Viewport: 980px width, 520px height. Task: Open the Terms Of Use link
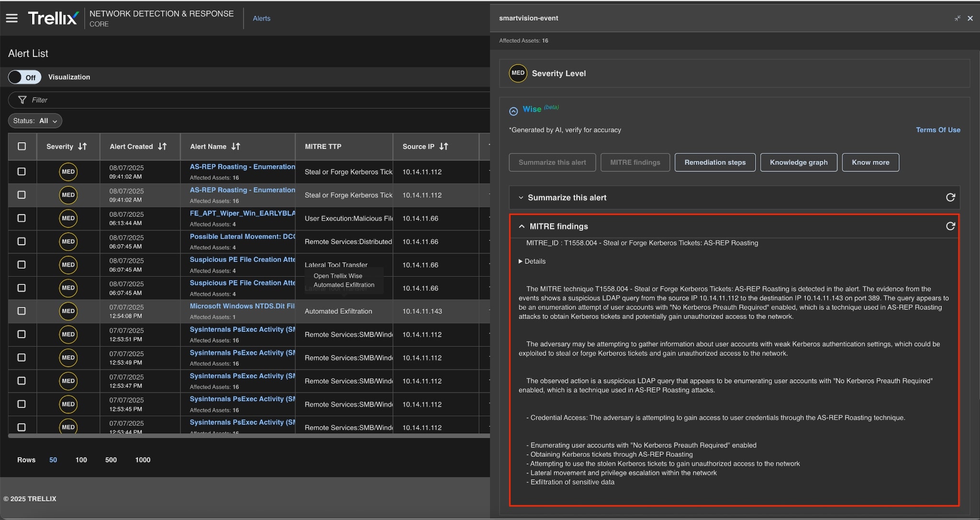(x=938, y=130)
